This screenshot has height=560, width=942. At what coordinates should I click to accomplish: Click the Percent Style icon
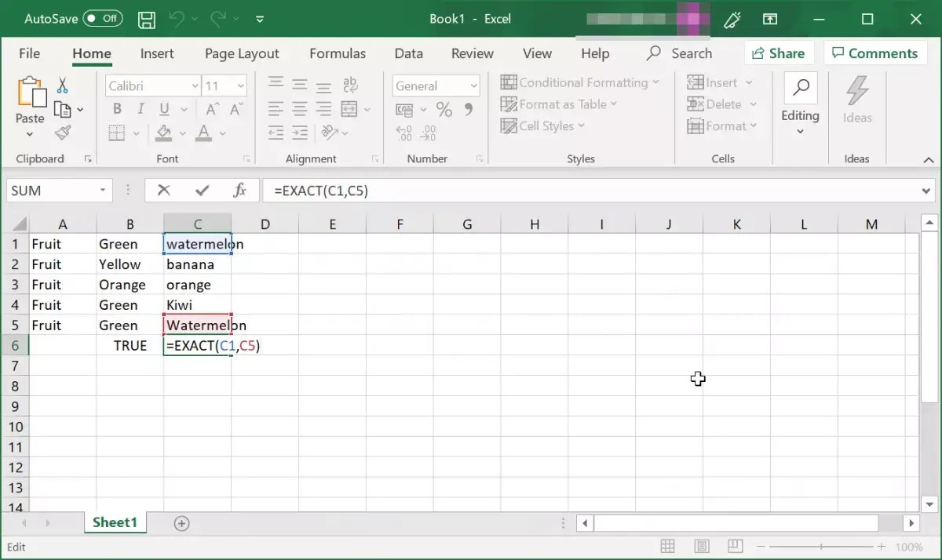tap(444, 111)
